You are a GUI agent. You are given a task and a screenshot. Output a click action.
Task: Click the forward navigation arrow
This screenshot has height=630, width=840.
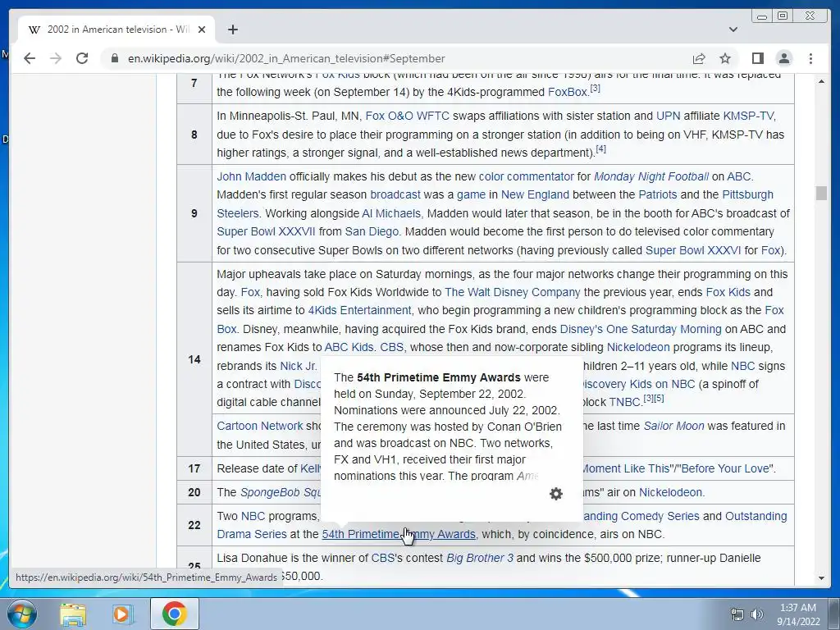click(x=56, y=58)
